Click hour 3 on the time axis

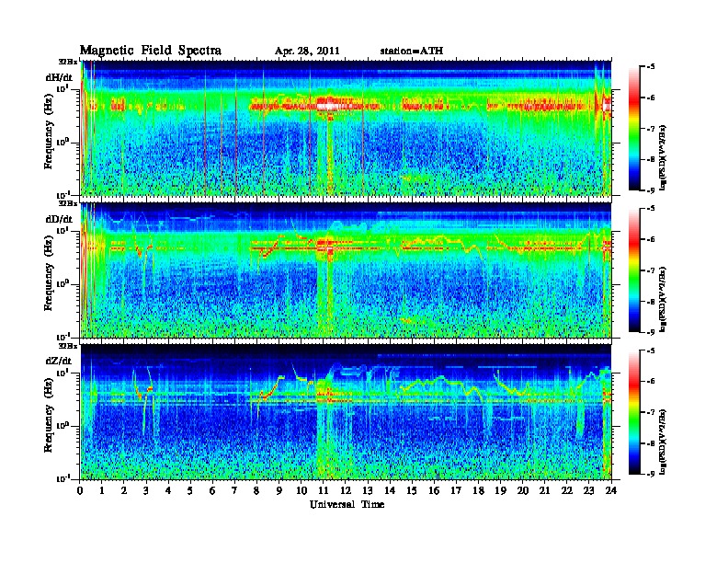(146, 490)
